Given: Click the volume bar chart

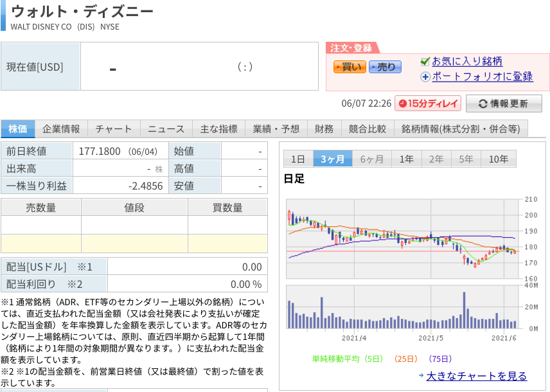Looking at the screenshot, I should (402, 307).
